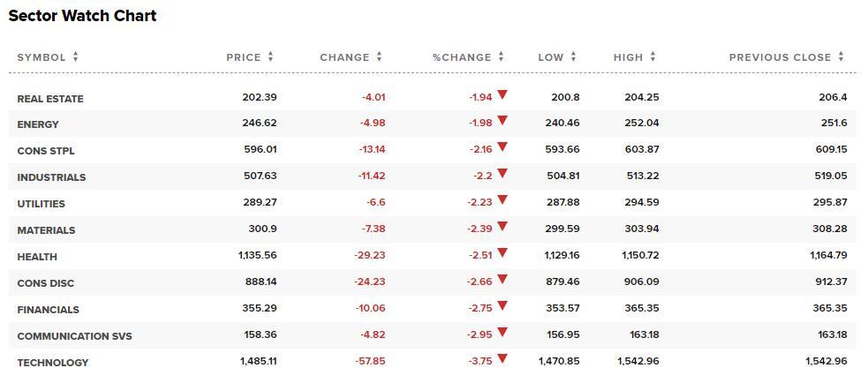Open the HEALTH sector link
868x383 pixels.
coord(37,257)
